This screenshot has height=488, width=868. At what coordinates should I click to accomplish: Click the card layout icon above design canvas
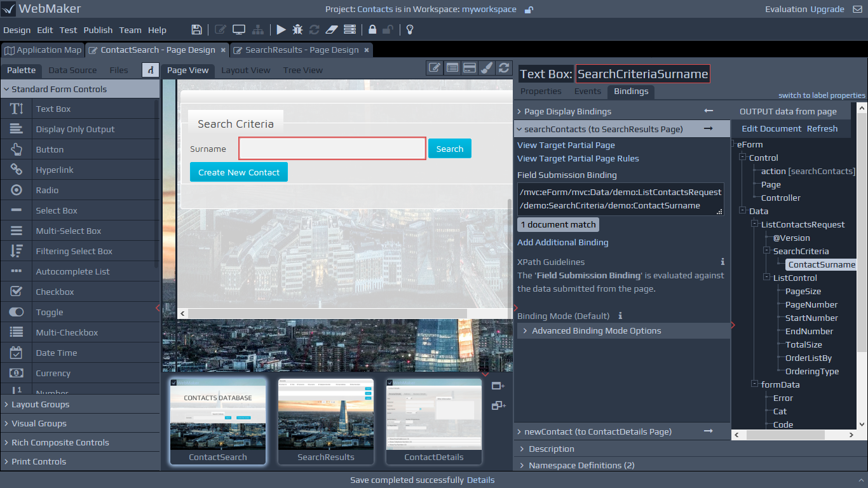click(x=469, y=68)
